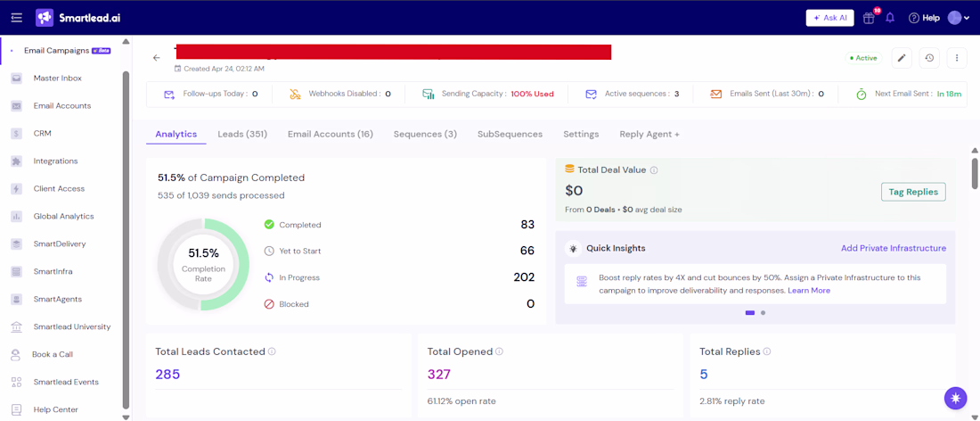This screenshot has height=421, width=980.
Task: Open the user avatar dropdown
Action: pyautogui.click(x=958, y=18)
